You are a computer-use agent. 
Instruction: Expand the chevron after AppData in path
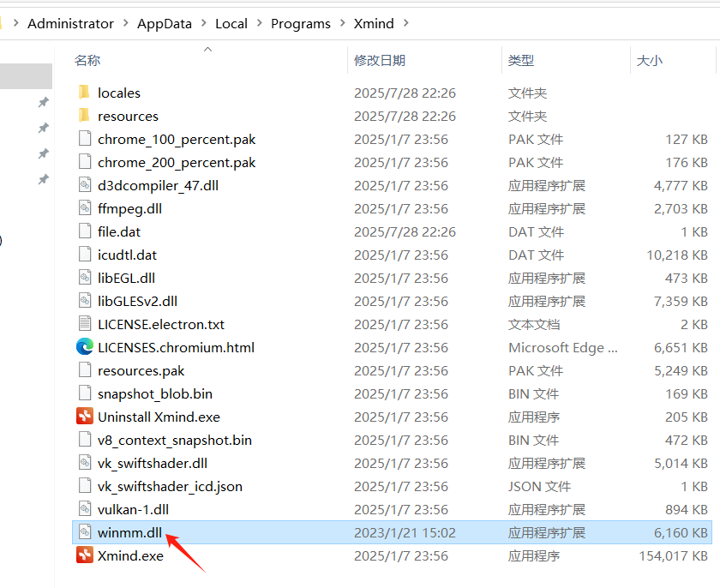click(x=204, y=23)
